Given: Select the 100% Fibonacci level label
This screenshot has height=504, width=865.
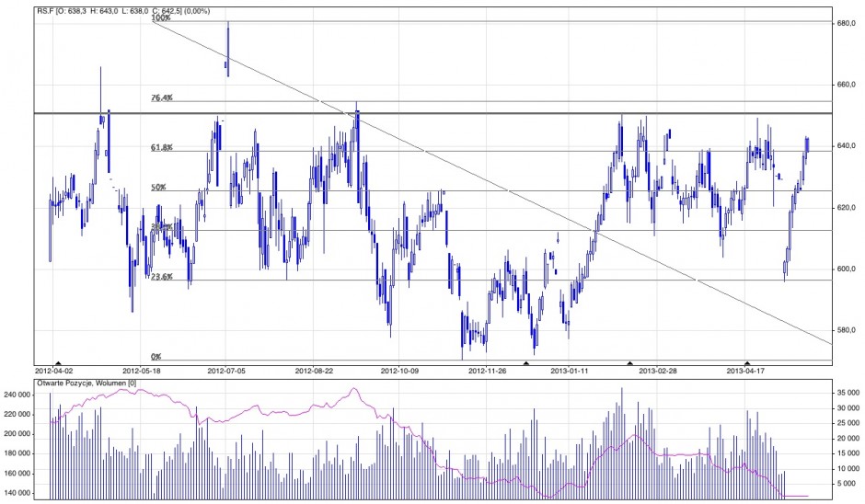Looking at the screenshot, I should click(161, 18).
